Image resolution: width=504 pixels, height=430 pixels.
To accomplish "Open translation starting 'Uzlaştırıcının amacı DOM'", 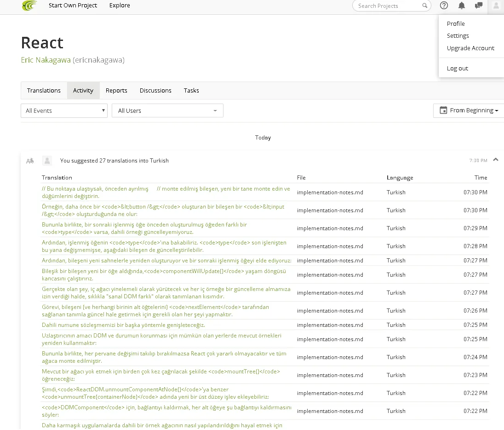I will click(161, 339).
